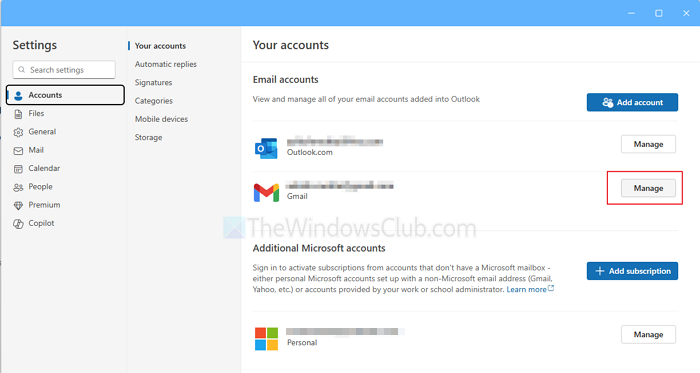Click the Outlook.com account logo
The height and width of the screenshot is (373, 700).
click(x=266, y=148)
